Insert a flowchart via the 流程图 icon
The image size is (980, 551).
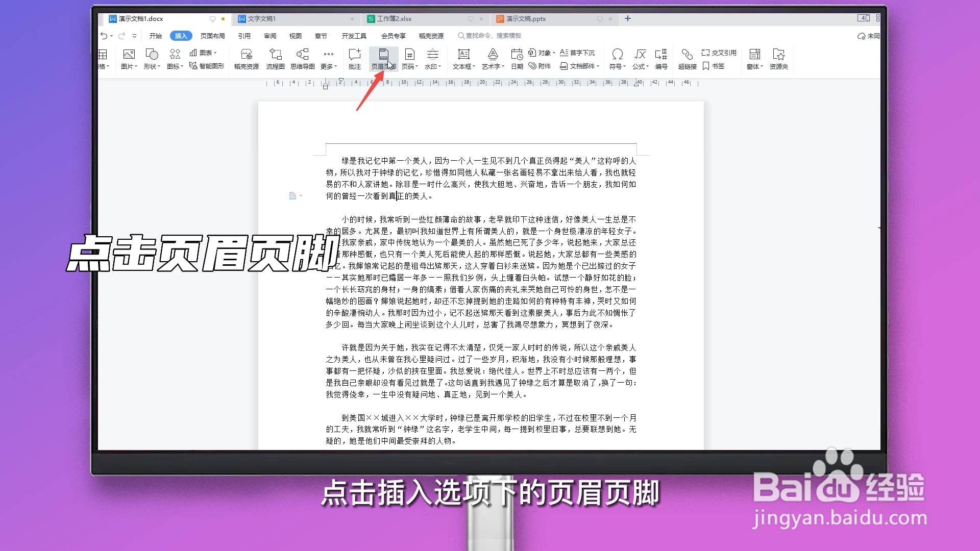point(275,58)
